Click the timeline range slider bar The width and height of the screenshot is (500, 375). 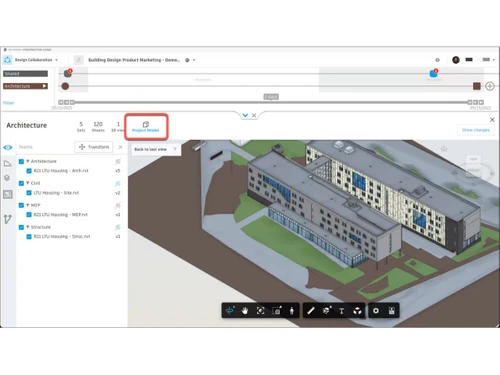[271, 102]
